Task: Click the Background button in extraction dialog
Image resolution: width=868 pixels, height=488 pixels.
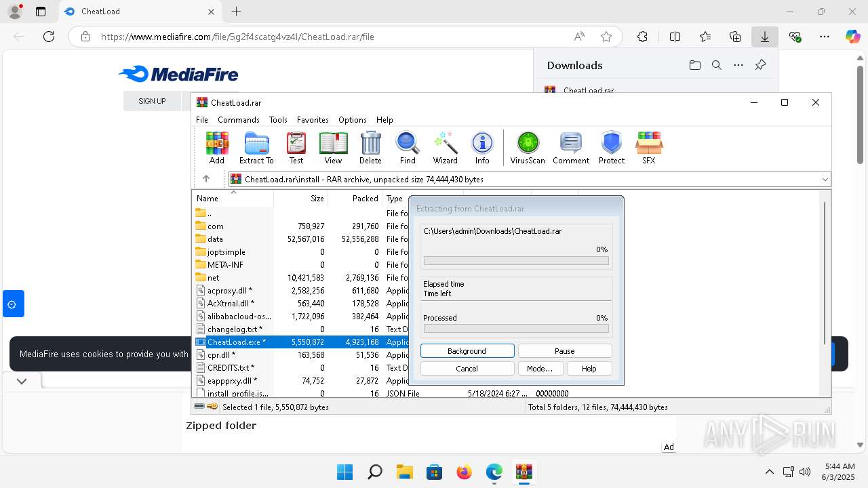Action: (467, 350)
